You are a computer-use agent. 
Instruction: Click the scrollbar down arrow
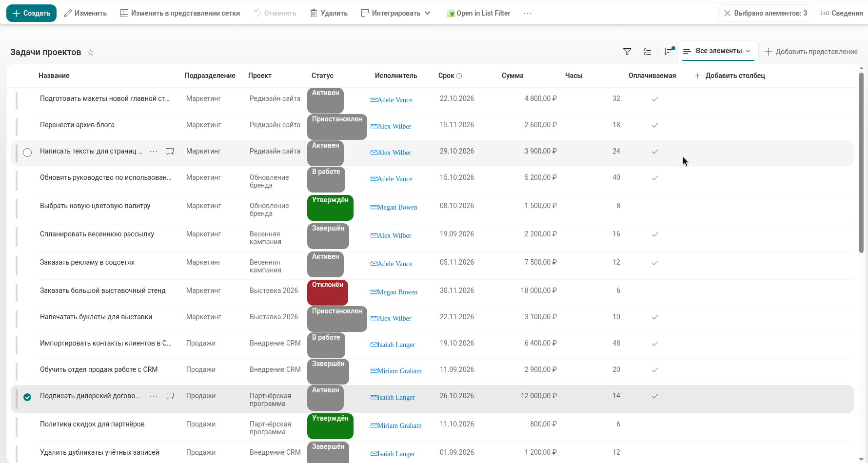coord(861,459)
